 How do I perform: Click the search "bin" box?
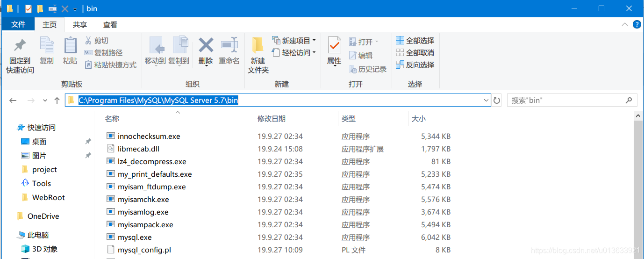(572, 100)
